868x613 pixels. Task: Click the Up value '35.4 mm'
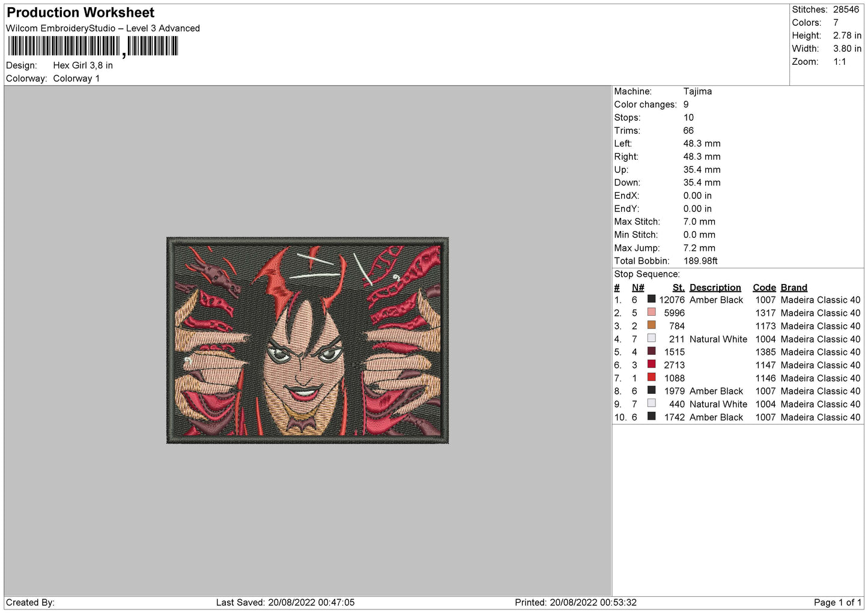coord(702,170)
